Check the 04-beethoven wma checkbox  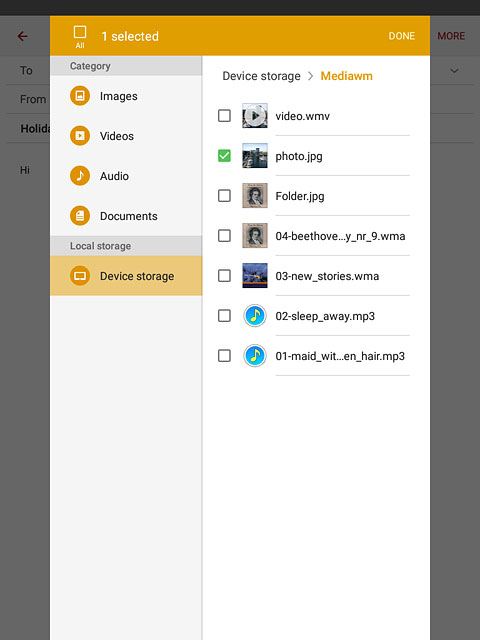224,236
